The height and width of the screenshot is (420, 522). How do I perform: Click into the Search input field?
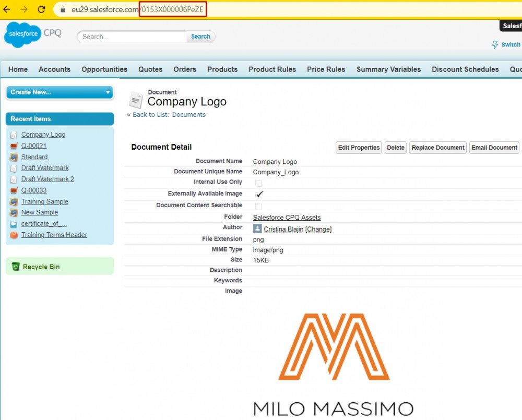tap(132, 37)
